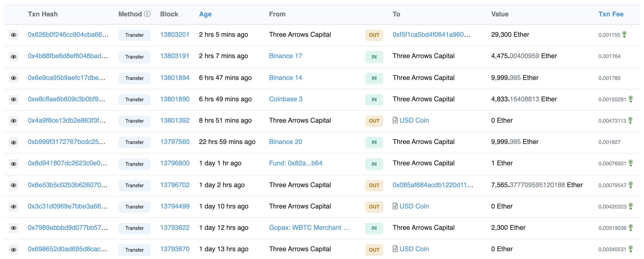Click contract document icon in 8 hrs 51 mins row

395,120
